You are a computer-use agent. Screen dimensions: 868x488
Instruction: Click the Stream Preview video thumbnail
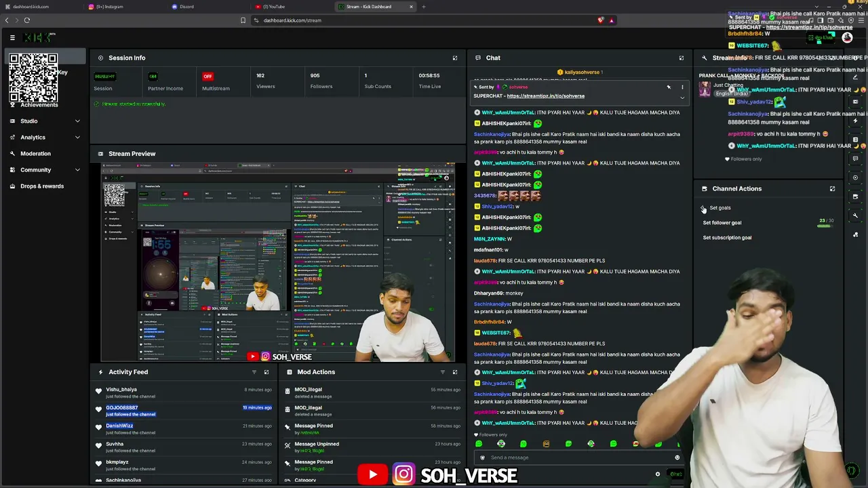coord(279,262)
